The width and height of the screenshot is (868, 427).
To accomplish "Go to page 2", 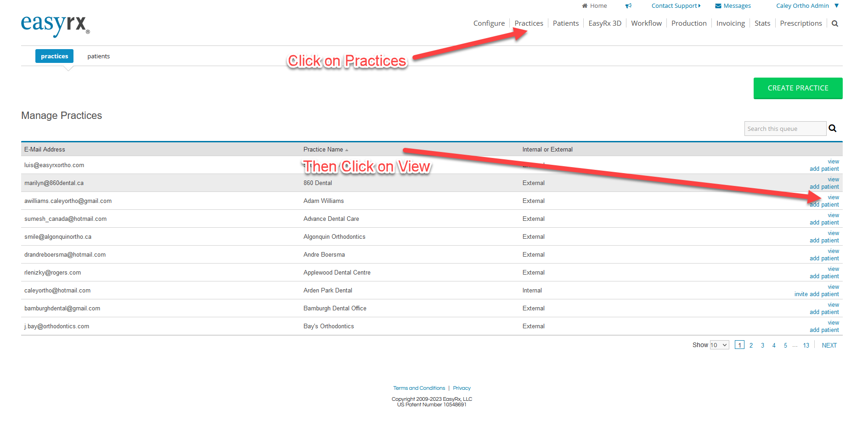I will [x=751, y=345].
